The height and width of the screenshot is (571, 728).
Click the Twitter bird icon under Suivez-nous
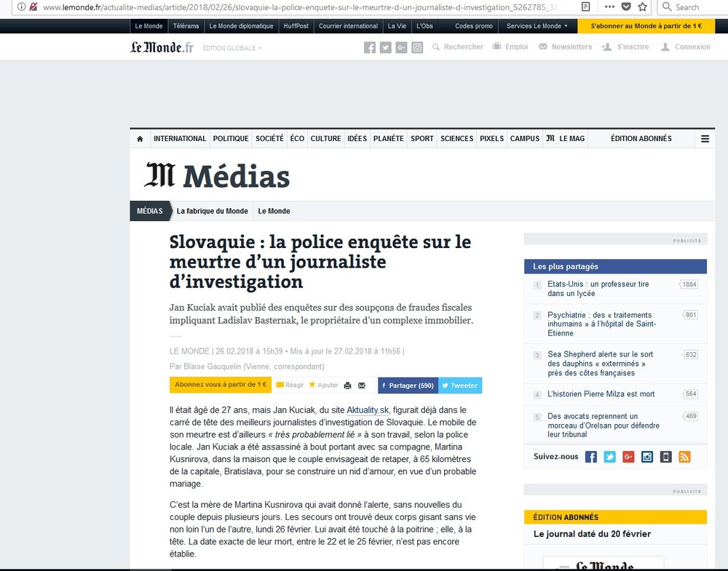click(x=610, y=457)
